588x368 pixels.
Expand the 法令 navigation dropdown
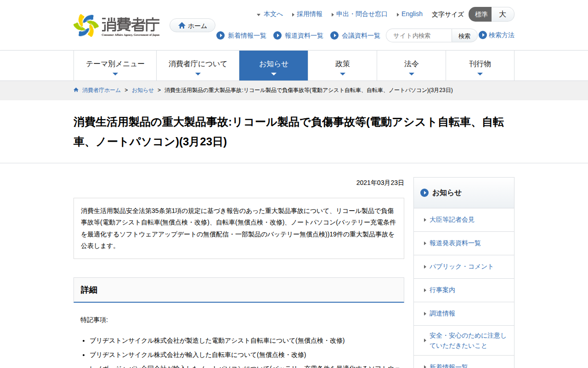[x=411, y=65]
